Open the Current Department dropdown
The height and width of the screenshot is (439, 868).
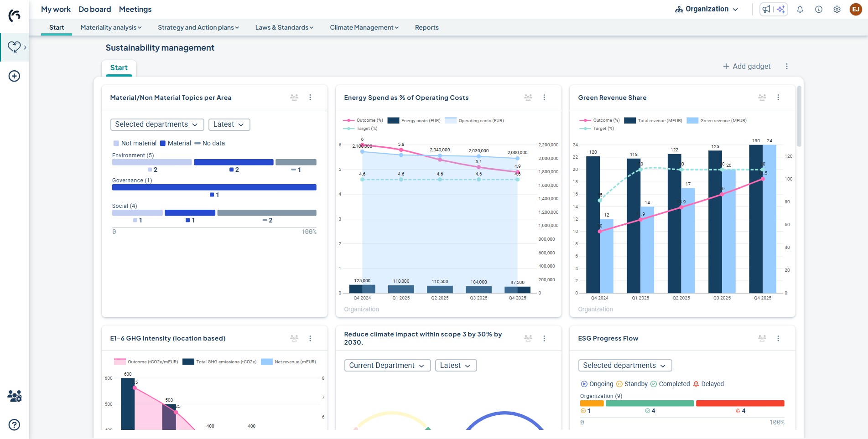[x=387, y=366]
